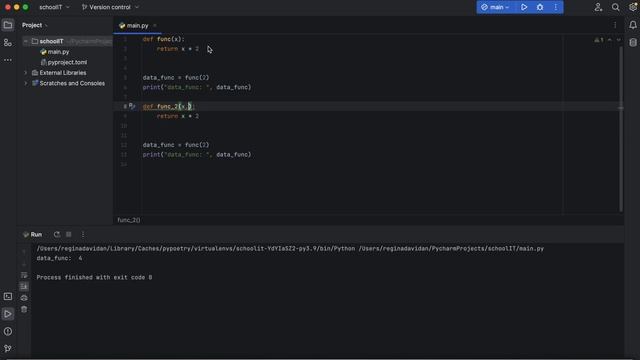Viewport: 640px width, 360px height.
Task: Click 'Process finished with exit code 0' text
Action: click(x=94, y=278)
